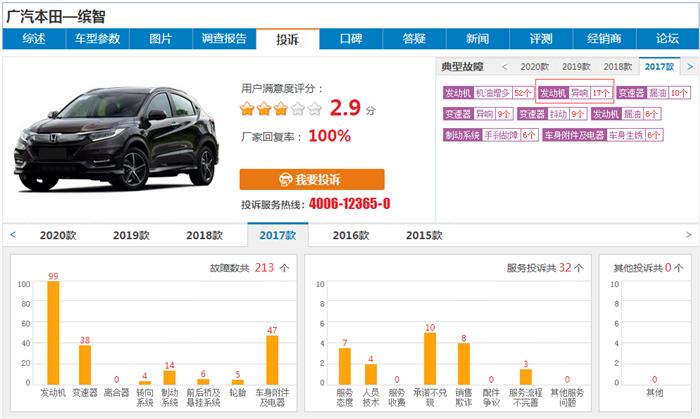Open 发动机 异响 17个 fault tag
Image resolution: width=700 pixels, height=419 pixels.
click(x=575, y=93)
